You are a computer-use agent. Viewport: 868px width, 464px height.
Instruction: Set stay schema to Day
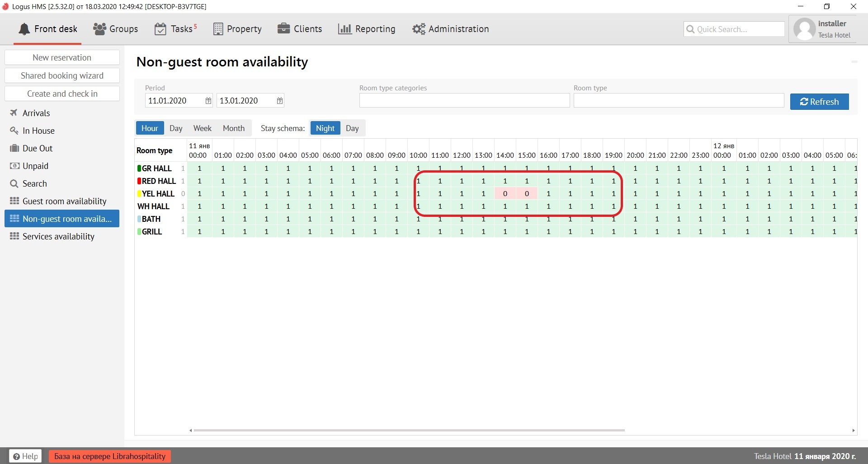[352, 128]
